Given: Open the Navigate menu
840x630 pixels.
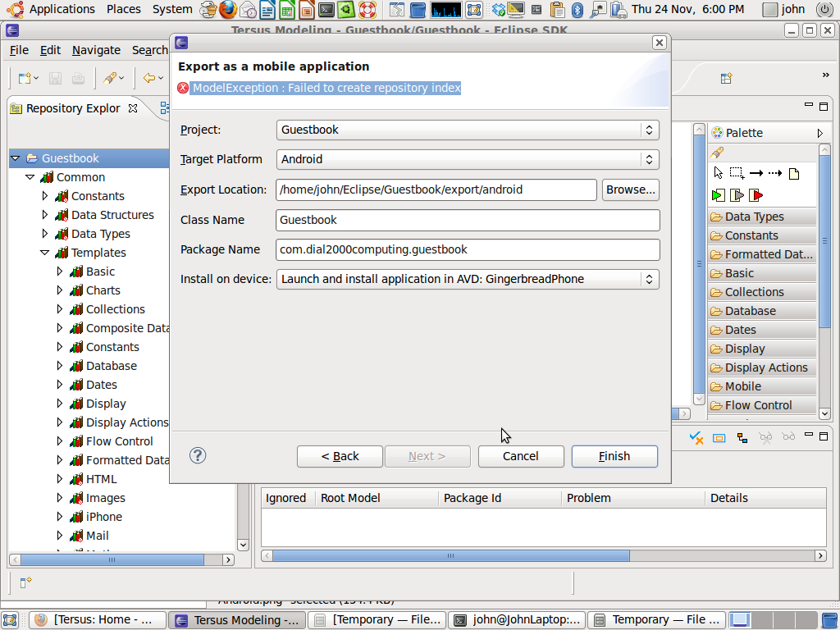Looking at the screenshot, I should [x=96, y=50].
